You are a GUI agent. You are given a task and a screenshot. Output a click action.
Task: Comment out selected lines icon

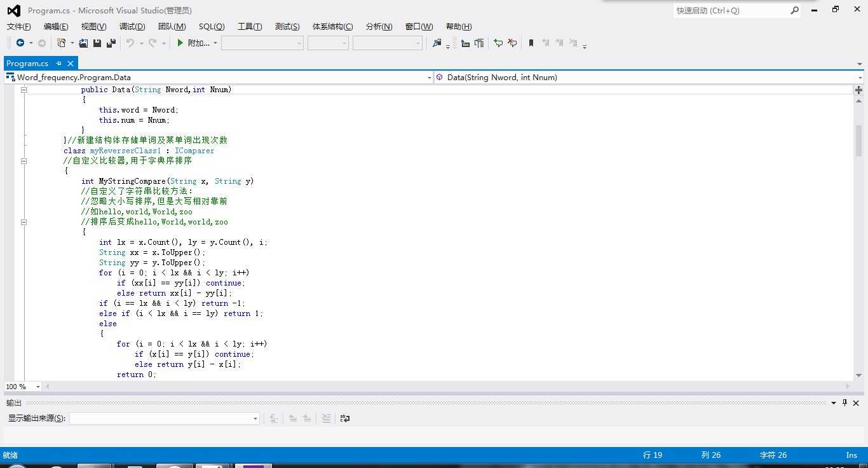coord(498,43)
